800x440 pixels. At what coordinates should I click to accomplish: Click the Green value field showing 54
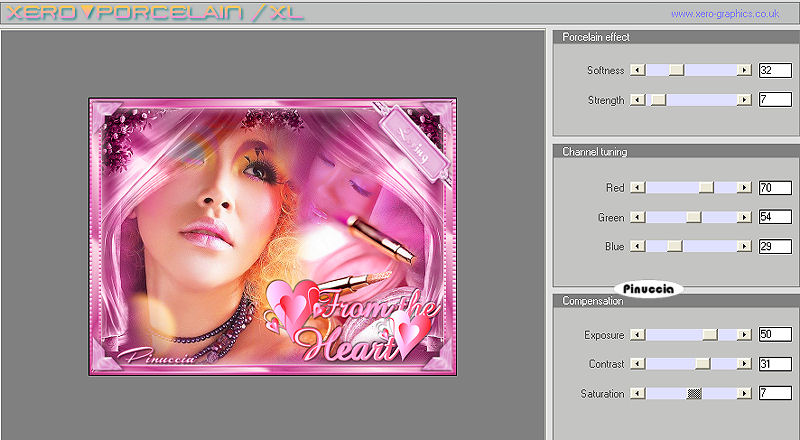(x=775, y=217)
